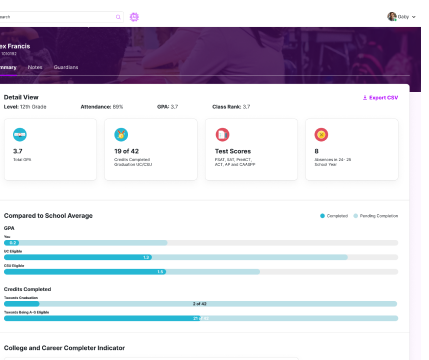Select the Summary tab
429x360 pixels.
[8, 67]
